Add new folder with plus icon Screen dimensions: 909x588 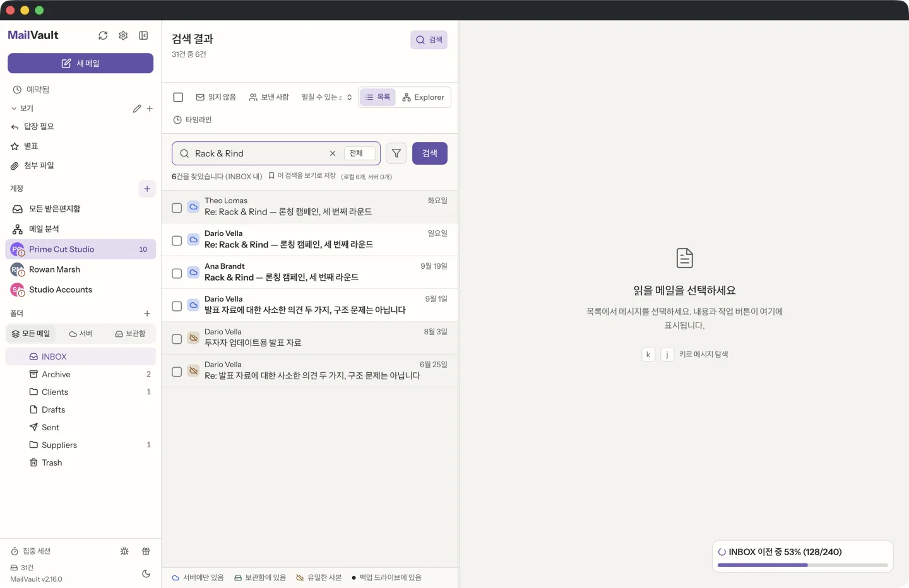click(x=147, y=314)
